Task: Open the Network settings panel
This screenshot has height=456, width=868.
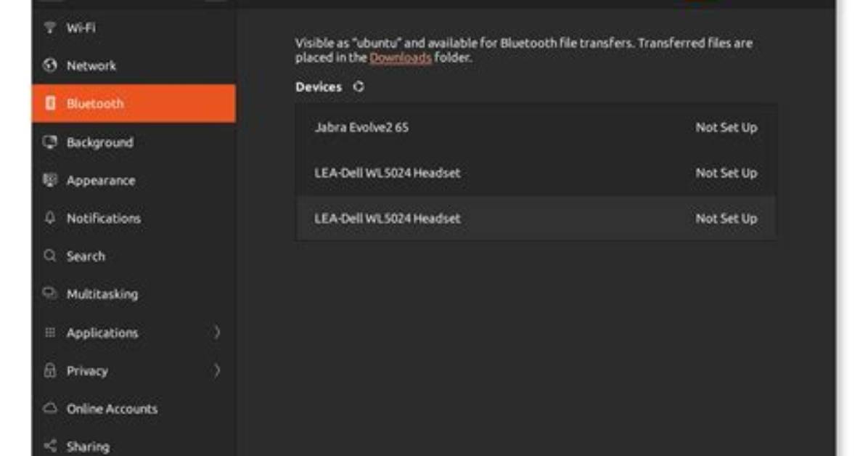Action: (134, 65)
